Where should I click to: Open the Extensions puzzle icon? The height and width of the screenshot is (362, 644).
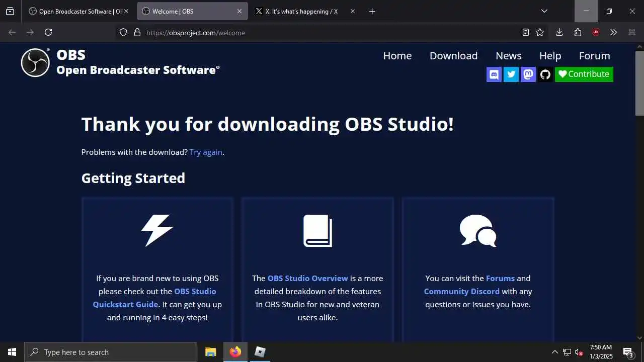click(x=578, y=32)
